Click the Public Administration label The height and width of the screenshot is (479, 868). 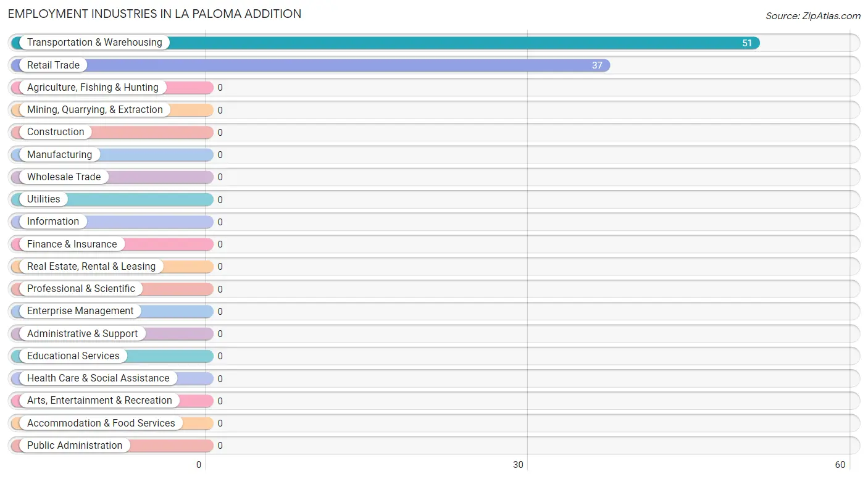pyautogui.click(x=75, y=445)
